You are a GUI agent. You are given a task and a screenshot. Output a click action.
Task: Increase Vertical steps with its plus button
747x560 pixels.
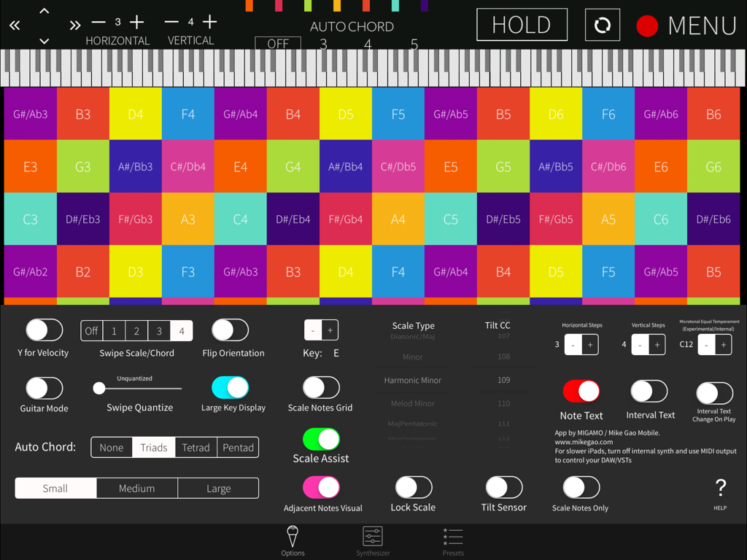(x=657, y=344)
